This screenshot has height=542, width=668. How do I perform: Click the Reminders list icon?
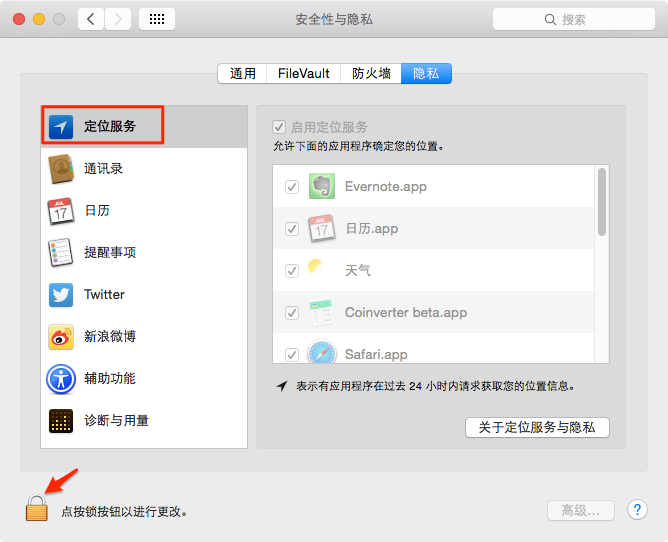pos(60,252)
